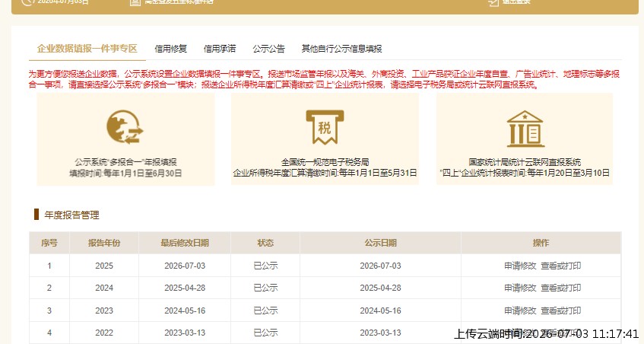Click 申请修改 for the 2023 report
Screen dimensions: 644x344
click(520, 311)
